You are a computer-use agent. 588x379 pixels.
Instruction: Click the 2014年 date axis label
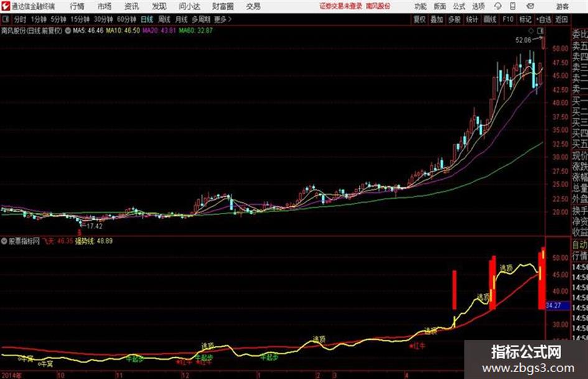coord(11,375)
